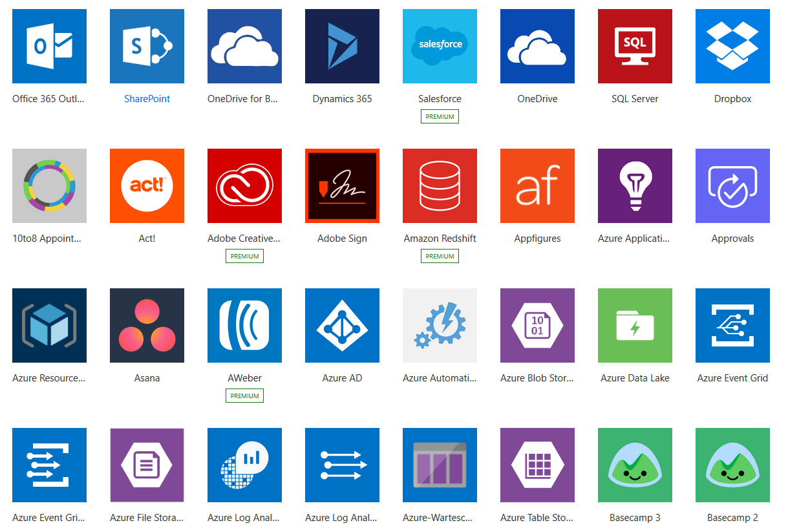The height and width of the screenshot is (532, 788).
Task: Click the 'Amazon Redshift' label text
Action: pos(440,239)
